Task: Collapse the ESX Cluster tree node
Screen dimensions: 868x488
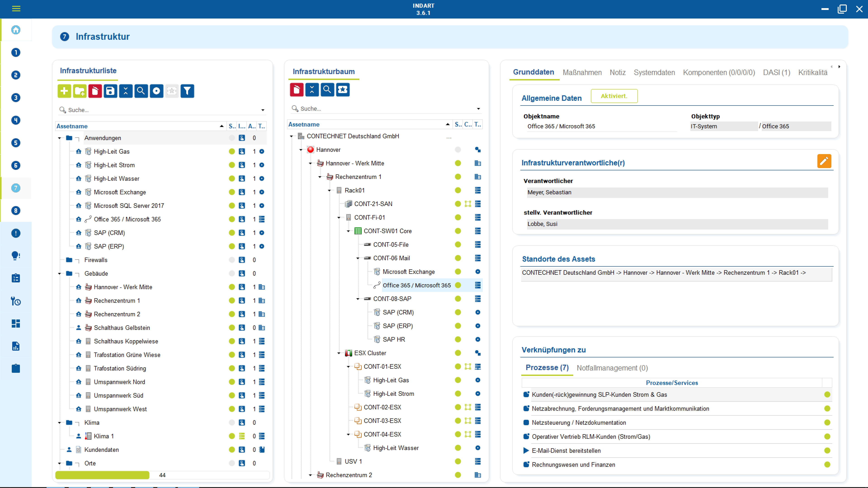Action: point(339,353)
